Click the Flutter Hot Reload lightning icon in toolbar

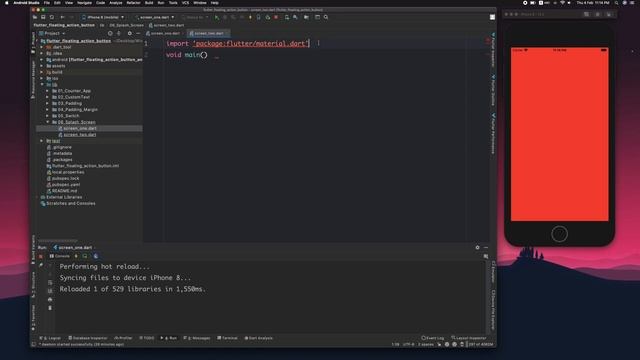250,18
